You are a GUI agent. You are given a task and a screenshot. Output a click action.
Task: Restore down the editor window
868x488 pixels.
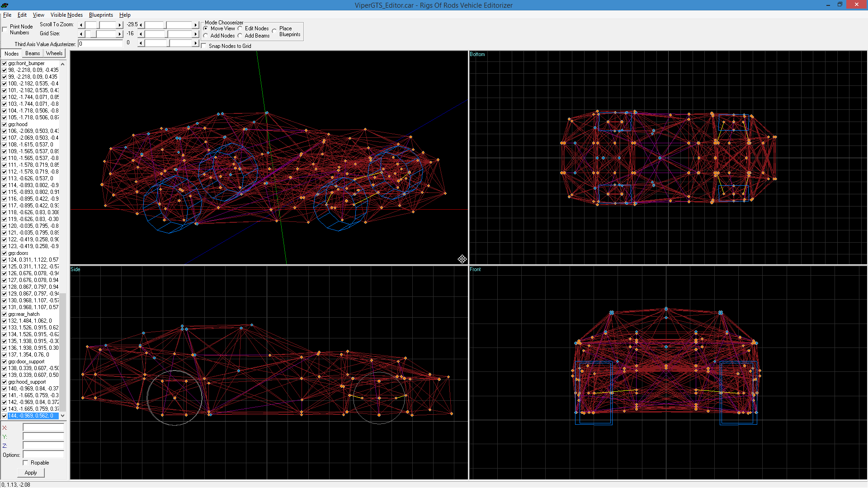(x=840, y=5)
